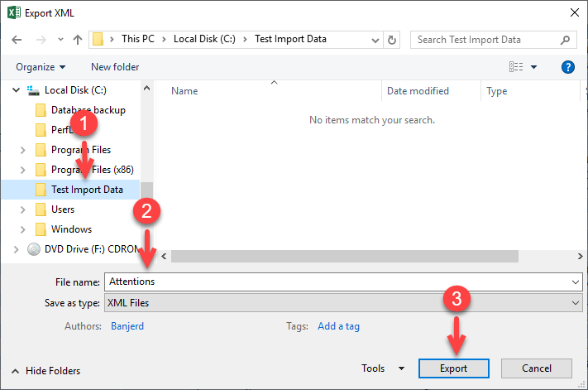Expand the Program Files folder node
This screenshot has height=390, width=588.
23,150
